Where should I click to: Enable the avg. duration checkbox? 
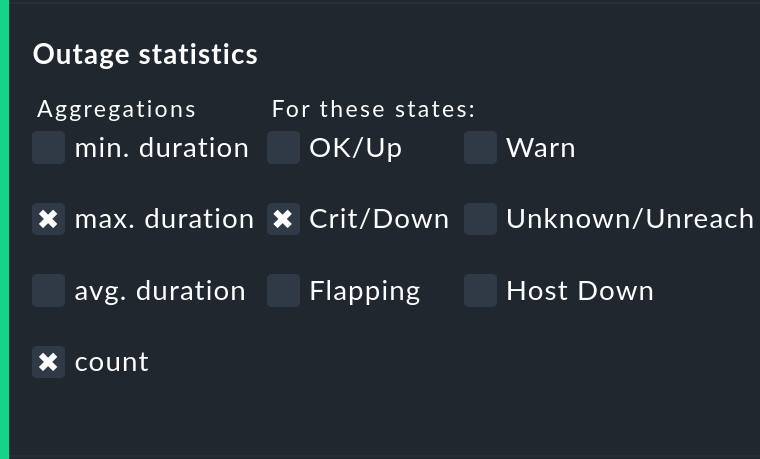48,291
